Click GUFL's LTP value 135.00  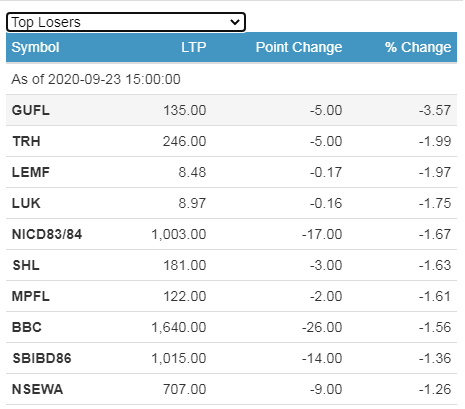pyautogui.click(x=185, y=110)
